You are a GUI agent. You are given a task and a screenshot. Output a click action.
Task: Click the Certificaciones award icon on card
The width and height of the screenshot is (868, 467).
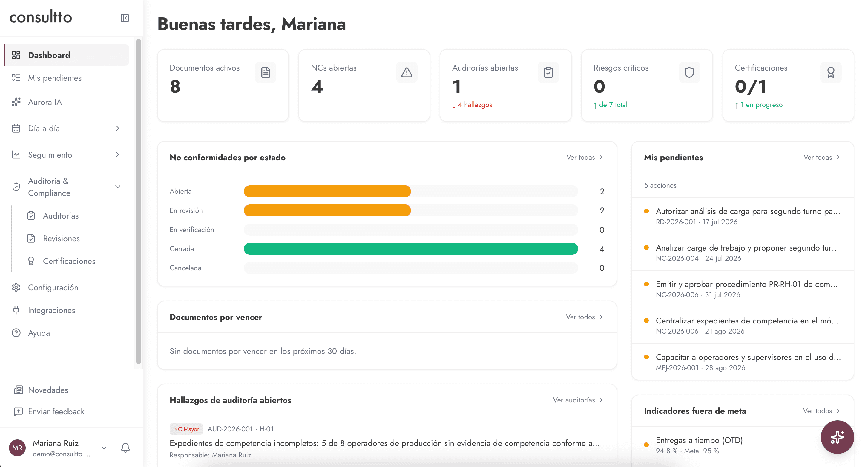tap(831, 72)
